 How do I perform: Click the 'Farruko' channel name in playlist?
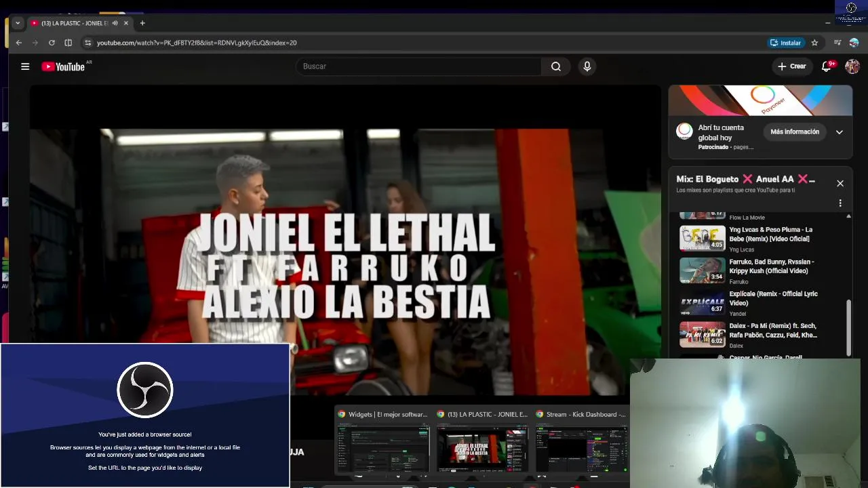point(739,282)
